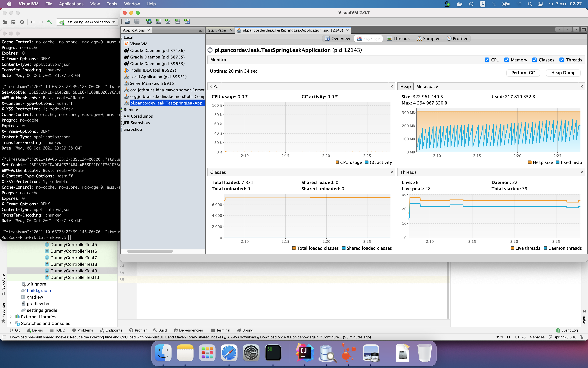Click the IntelliJ Open folder toolbar icon
This screenshot has height=368, width=588.
[5, 22]
